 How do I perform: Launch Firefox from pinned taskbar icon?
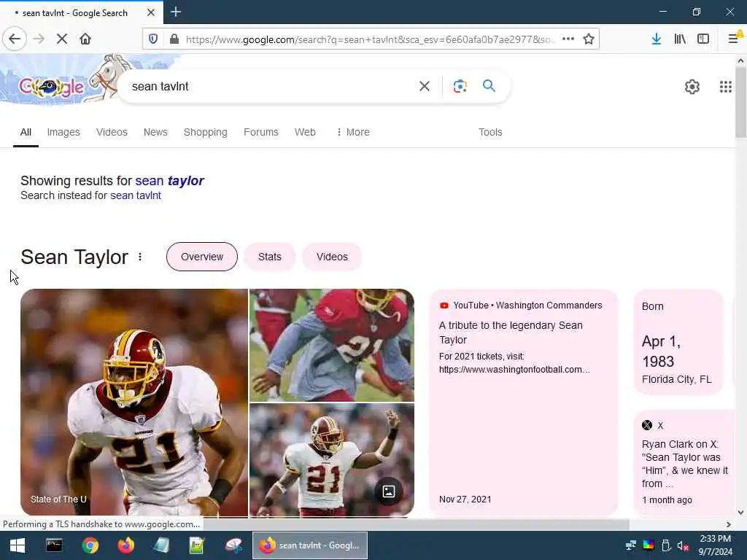coord(125,545)
